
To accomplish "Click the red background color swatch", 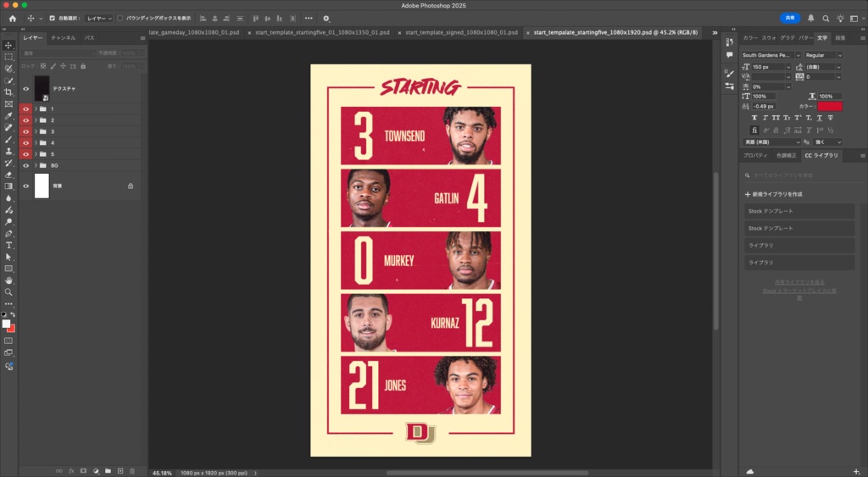I will coord(11,329).
